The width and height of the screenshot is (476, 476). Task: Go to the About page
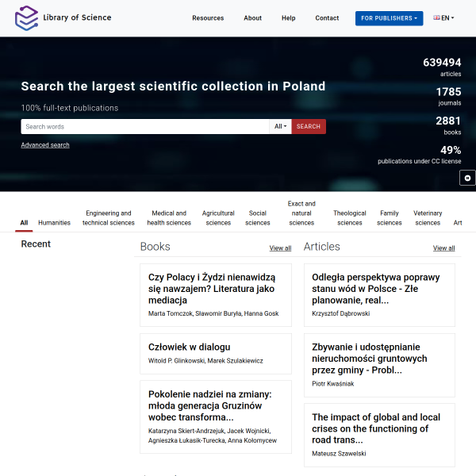(x=252, y=18)
